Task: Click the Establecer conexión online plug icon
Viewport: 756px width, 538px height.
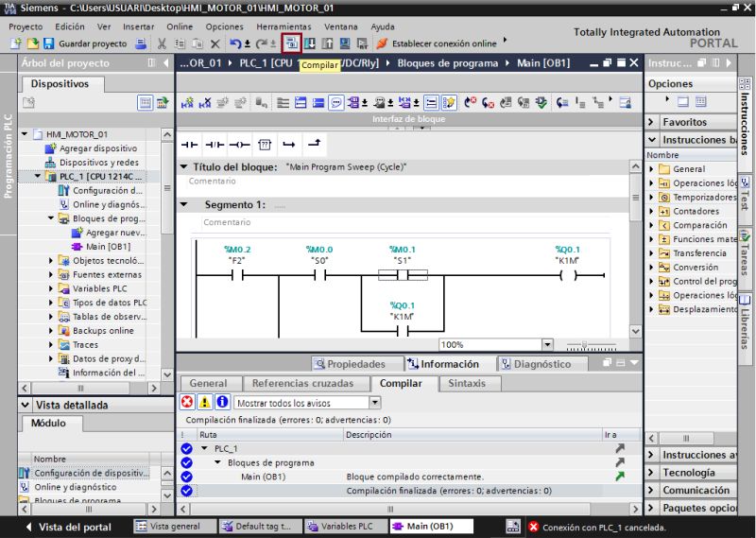Action: point(382,43)
